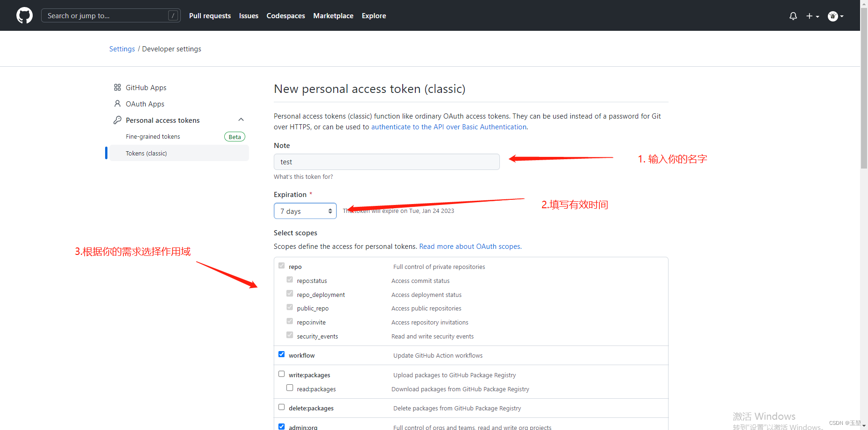
Task: Open notifications bell icon
Action: tap(793, 16)
